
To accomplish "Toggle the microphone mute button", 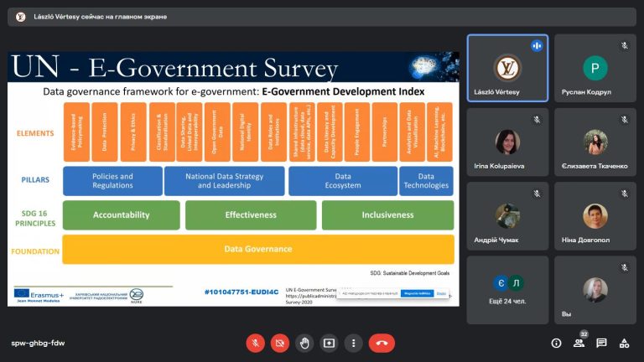I will pyautogui.click(x=255, y=343).
